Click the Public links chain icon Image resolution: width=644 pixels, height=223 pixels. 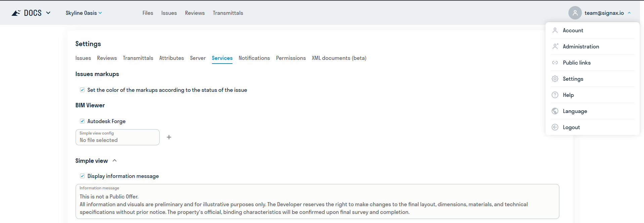pos(555,63)
